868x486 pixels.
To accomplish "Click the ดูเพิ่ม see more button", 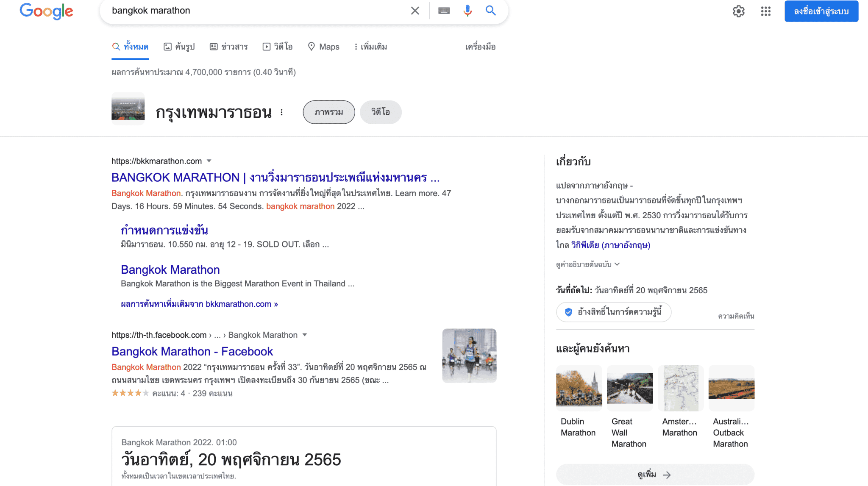I will tap(655, 475).
